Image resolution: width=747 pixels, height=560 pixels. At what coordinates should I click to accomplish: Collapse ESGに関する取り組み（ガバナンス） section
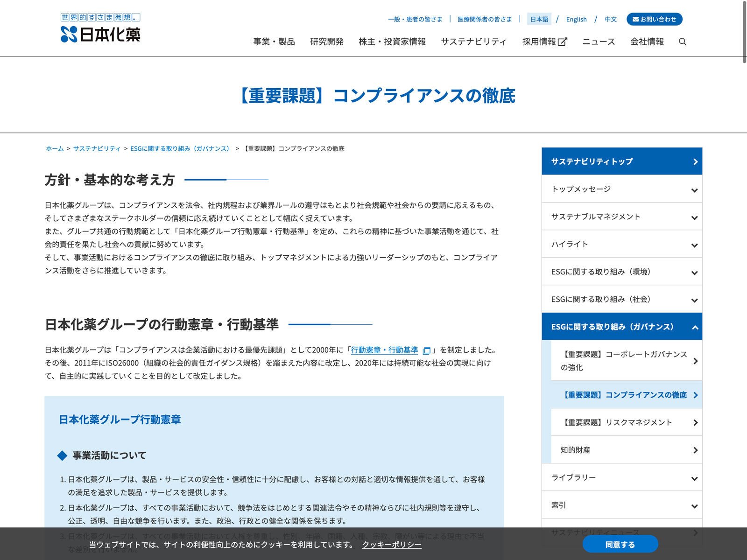tap(694, 327)
